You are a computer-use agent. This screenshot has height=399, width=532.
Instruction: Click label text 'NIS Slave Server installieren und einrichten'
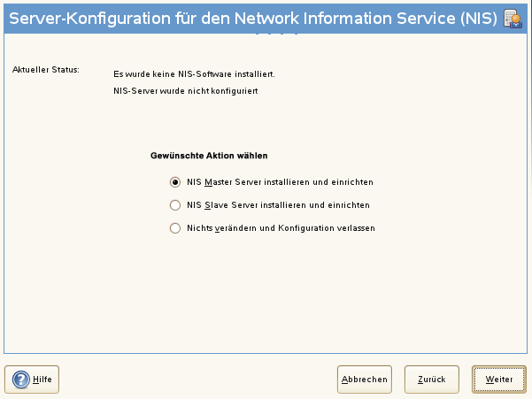coord(278,204)
